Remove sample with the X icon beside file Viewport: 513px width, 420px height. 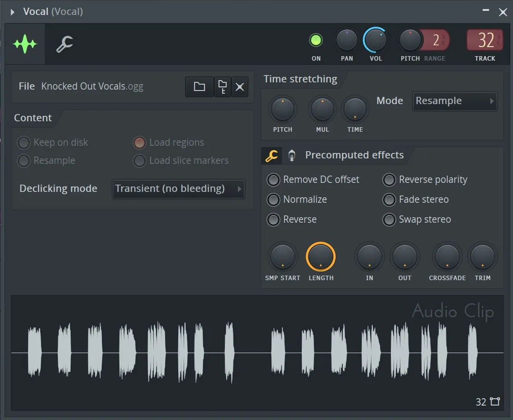[240, 87]
